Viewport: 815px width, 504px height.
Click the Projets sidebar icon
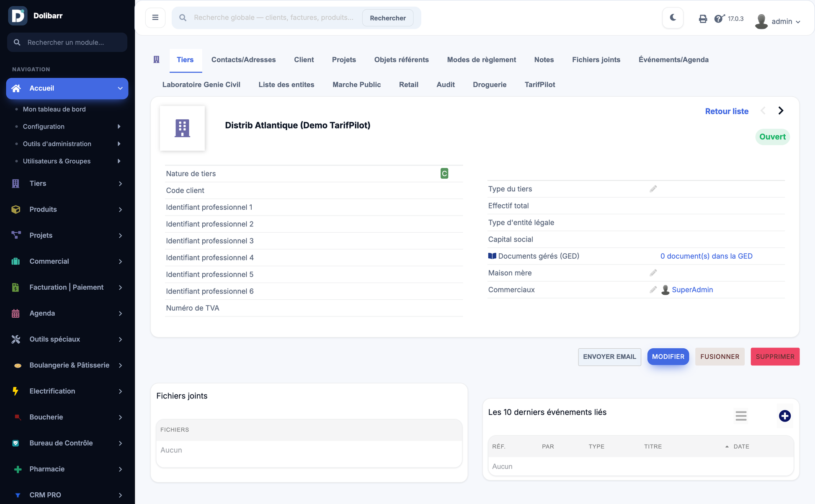(x=15, y=235)
